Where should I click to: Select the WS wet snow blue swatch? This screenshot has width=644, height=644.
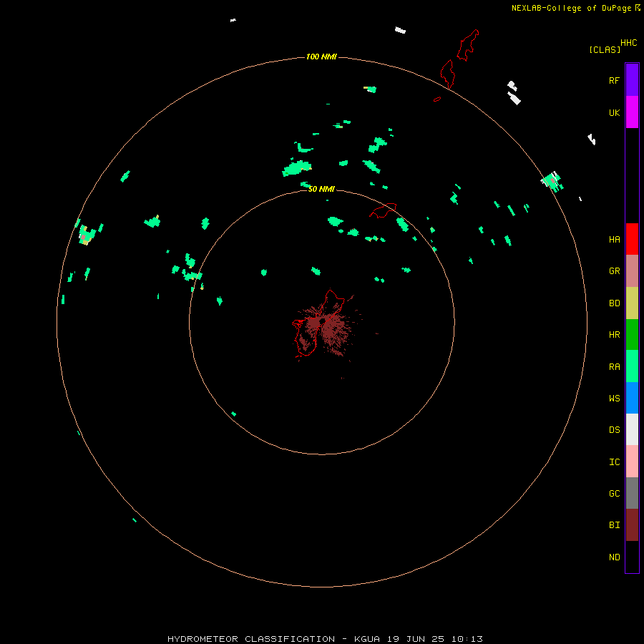(x=632, y=398)
